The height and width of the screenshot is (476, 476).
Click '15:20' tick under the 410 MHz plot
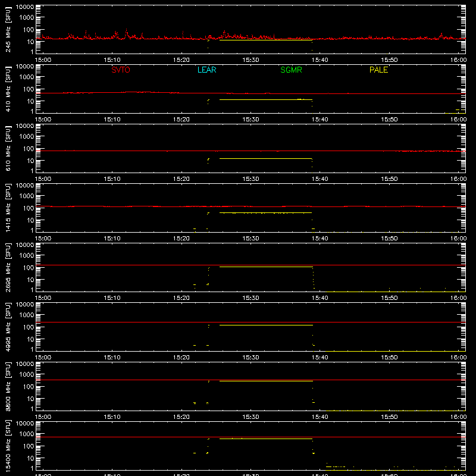[x=181, y=120]
